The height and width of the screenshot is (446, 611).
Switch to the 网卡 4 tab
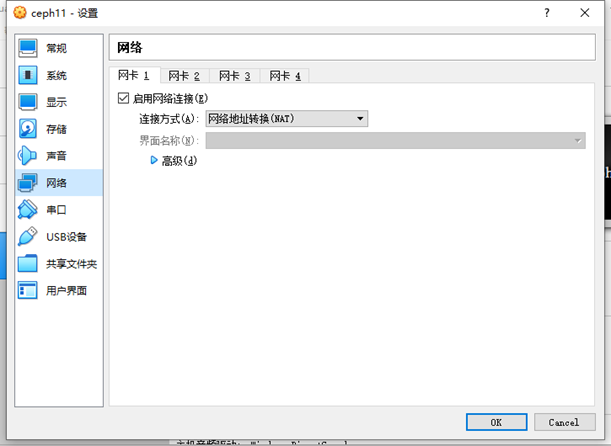click(285, 76)
